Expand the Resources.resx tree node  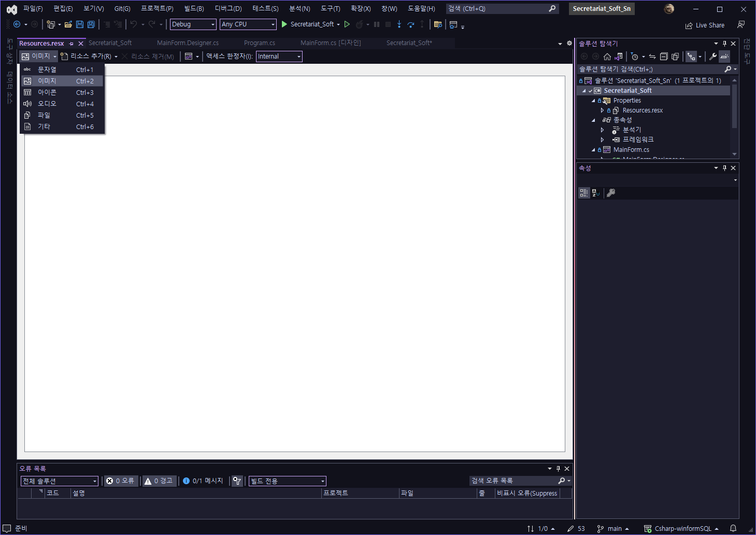(x=602, y=110)
